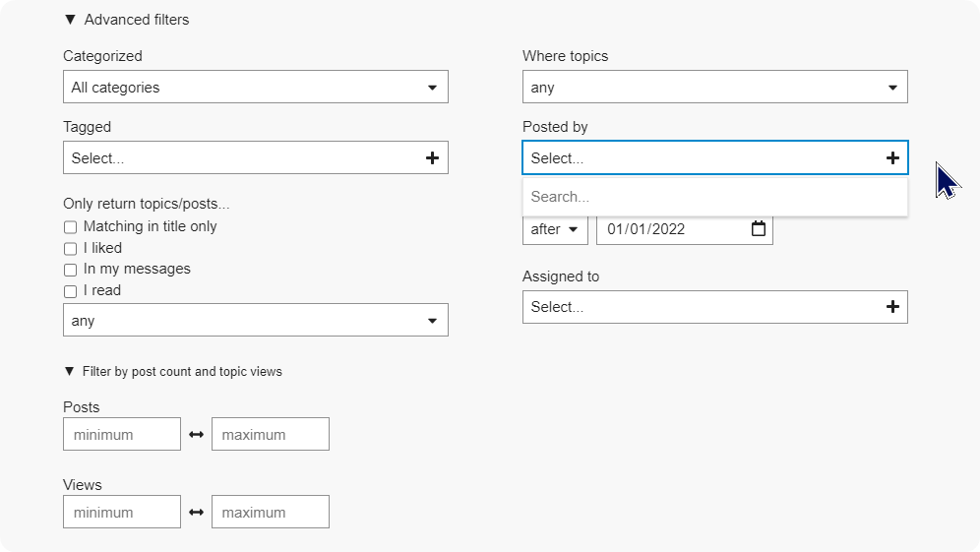Click the Search input under Posted by
This screenshot has height=552, width=980.
pos(715,197)
